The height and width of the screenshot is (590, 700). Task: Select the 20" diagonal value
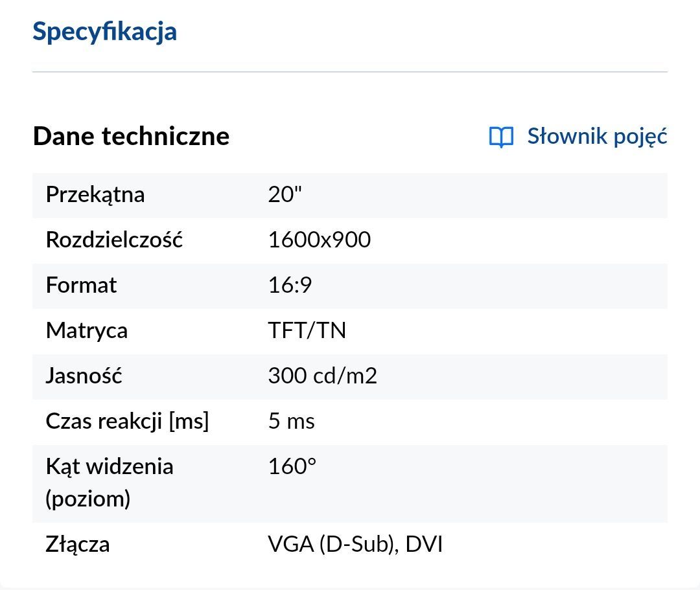coord(285,194)
